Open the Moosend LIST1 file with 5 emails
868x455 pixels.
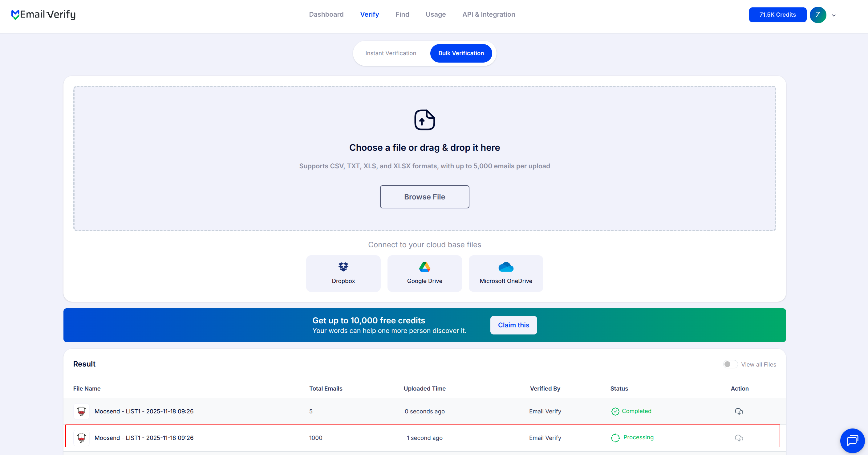144,412
